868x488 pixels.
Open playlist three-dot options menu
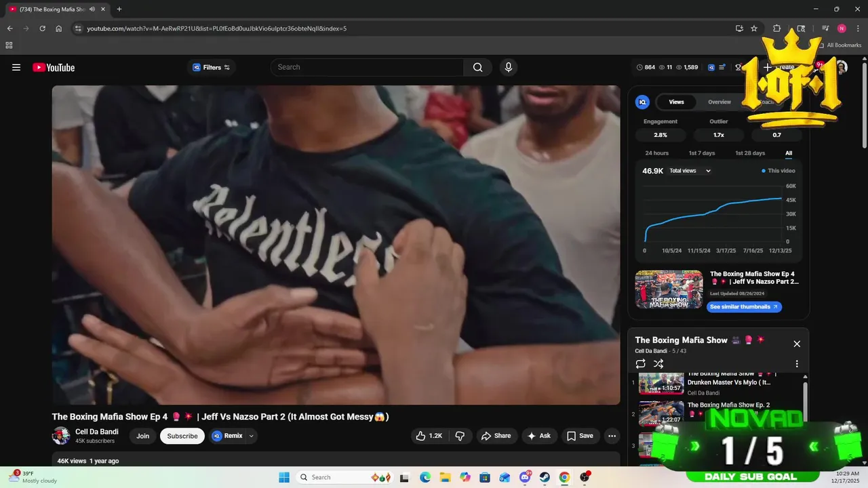pyautogui.click(x=797, y=364)
